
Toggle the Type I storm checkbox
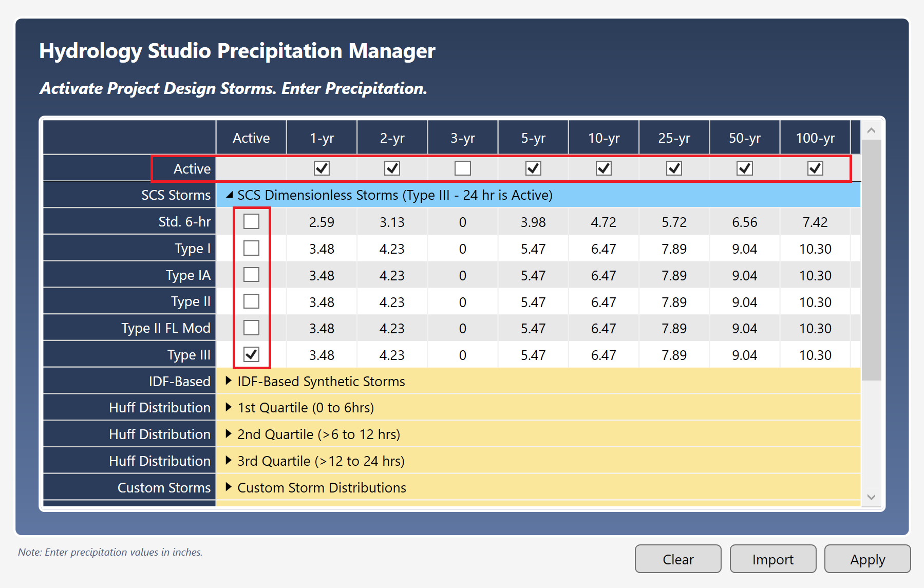pyautogui.click(x=251, y=248)
